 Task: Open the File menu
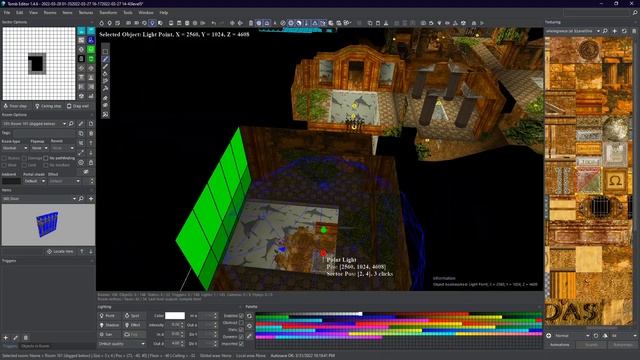7,13
